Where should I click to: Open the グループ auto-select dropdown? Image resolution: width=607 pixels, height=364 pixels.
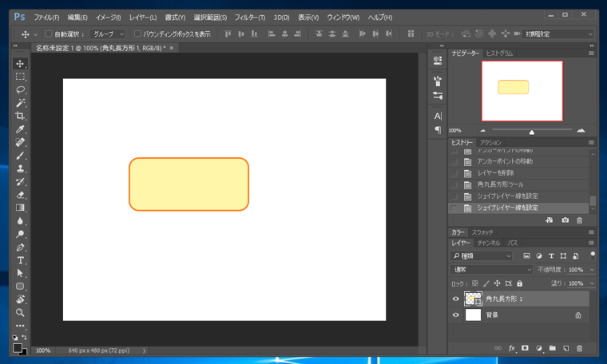108,34
